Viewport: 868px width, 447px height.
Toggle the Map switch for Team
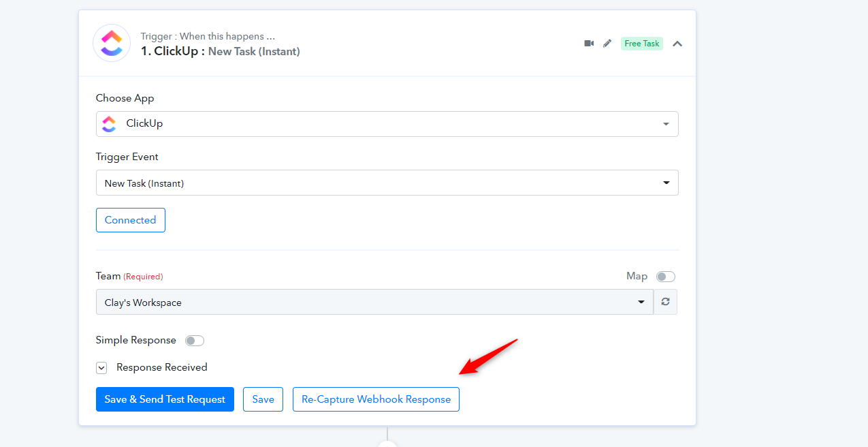click(665, 277)
